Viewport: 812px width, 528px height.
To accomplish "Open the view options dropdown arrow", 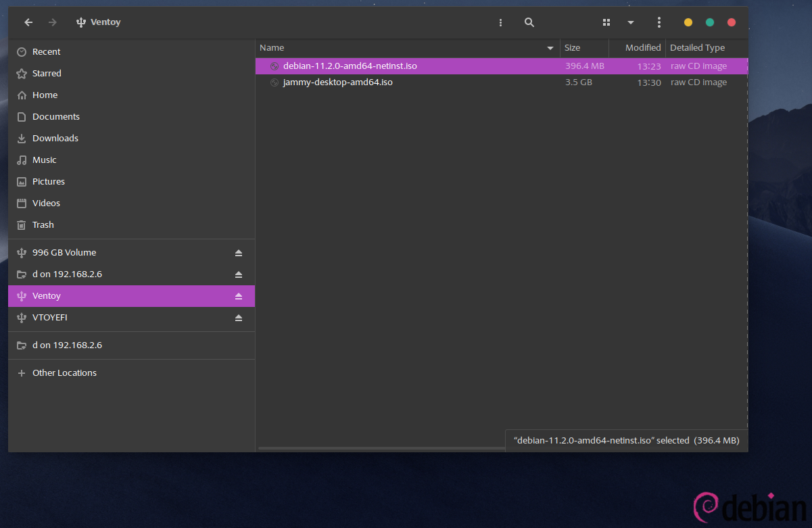I will pos(630,22).
